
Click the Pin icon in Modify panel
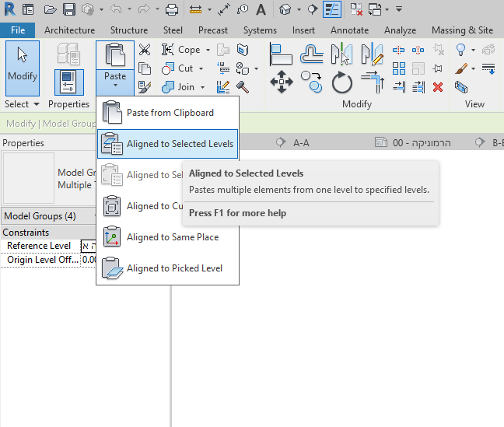click(437, 68)
